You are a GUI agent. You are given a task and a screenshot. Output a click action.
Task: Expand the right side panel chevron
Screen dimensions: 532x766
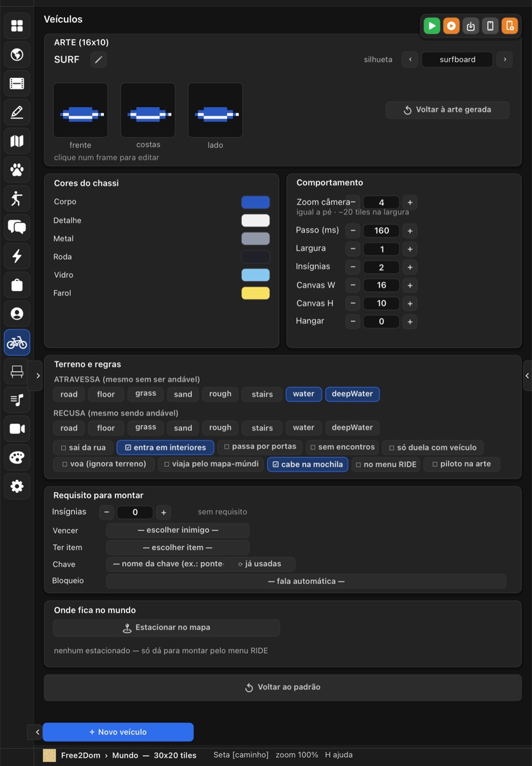(527, 375)
